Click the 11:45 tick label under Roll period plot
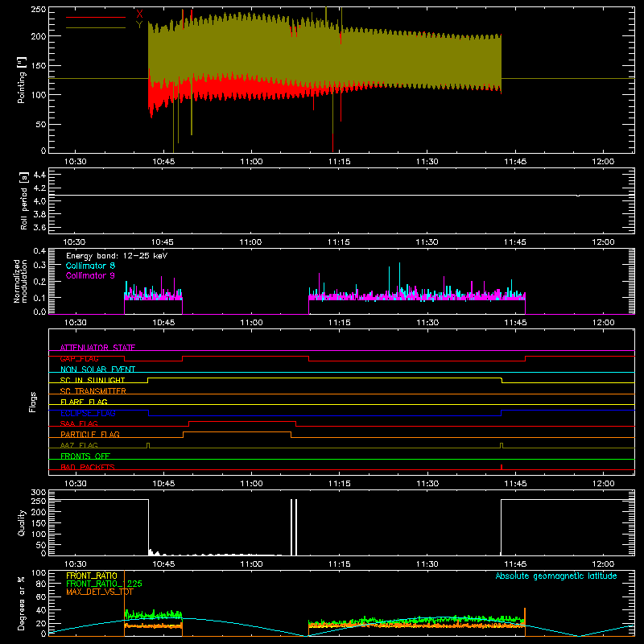The image size is (644, 644). coord(515,242)
